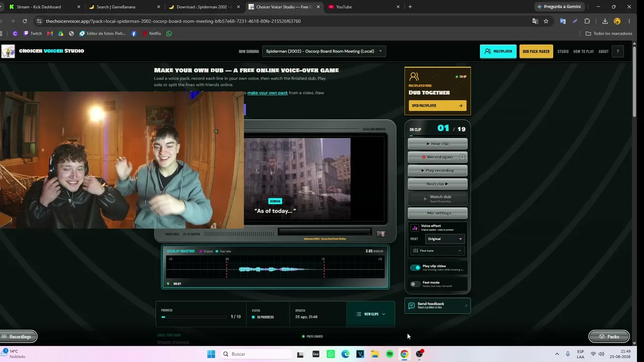Open the voice effect Preset dropdown
This screenshot has width=644, height=362.
tap(445, 239)
